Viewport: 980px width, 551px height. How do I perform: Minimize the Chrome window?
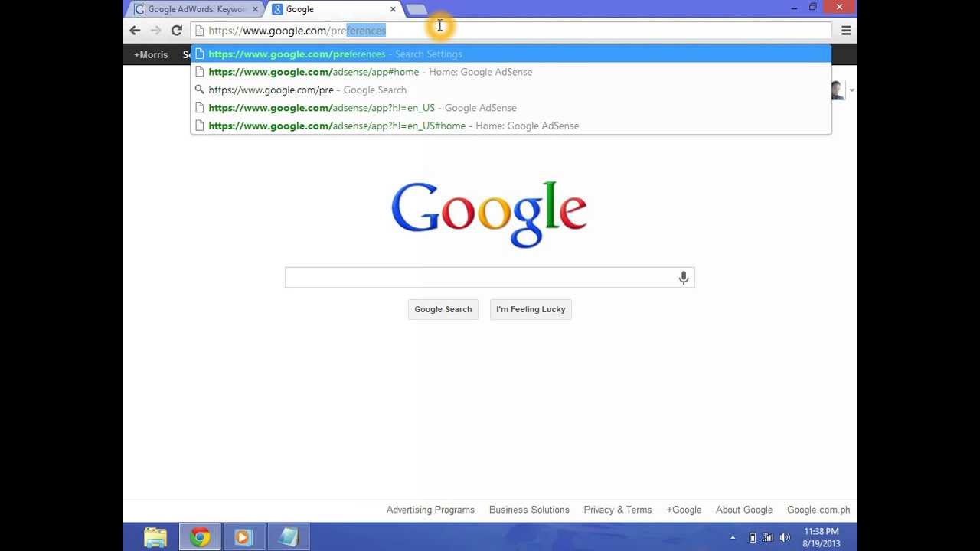(x=793, y=8)
